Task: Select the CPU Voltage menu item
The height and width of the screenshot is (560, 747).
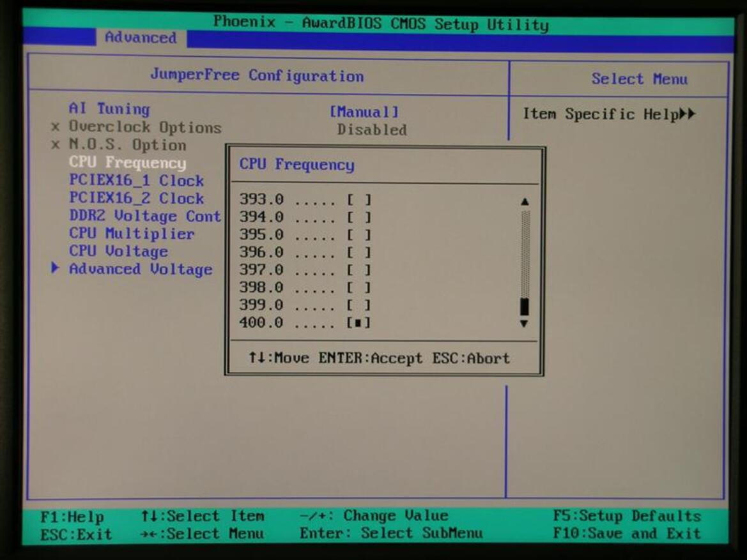Action: point(119,251)
